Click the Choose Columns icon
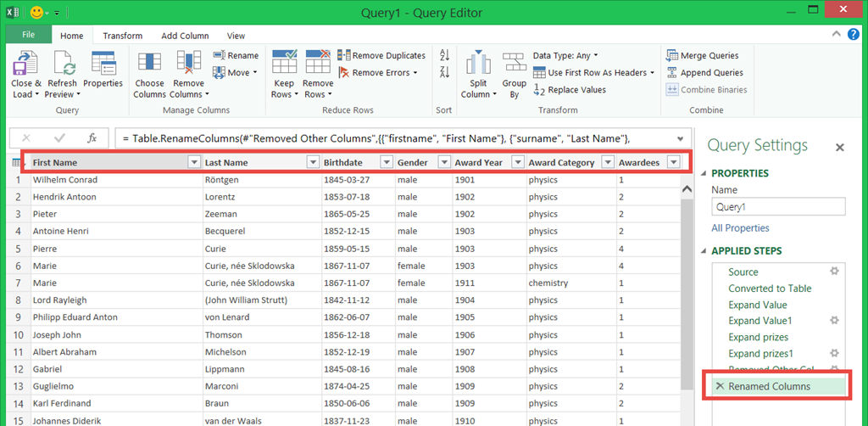This screenshot has width=868, height=426. (149, 64)
